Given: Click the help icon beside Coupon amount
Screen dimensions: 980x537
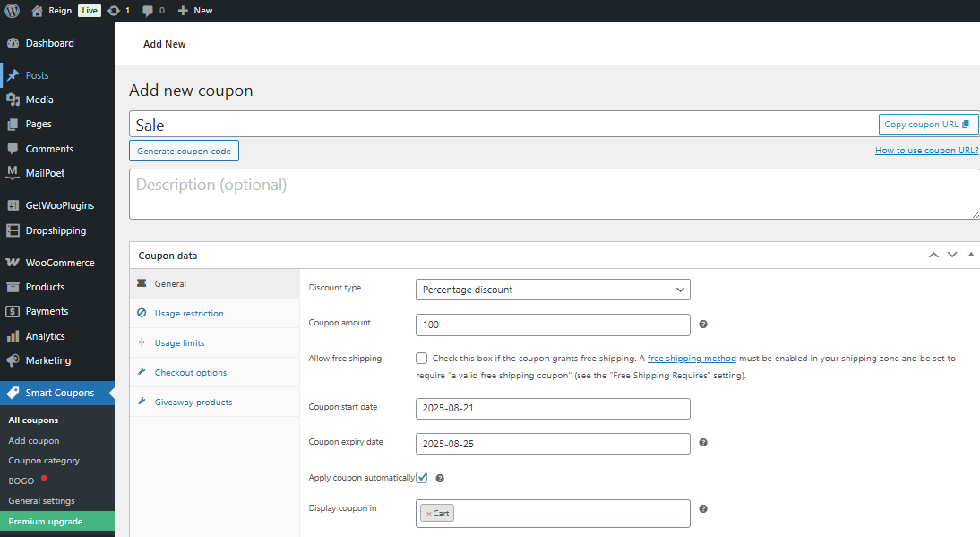Looking at the screenshot, I should tap(703, 325).
